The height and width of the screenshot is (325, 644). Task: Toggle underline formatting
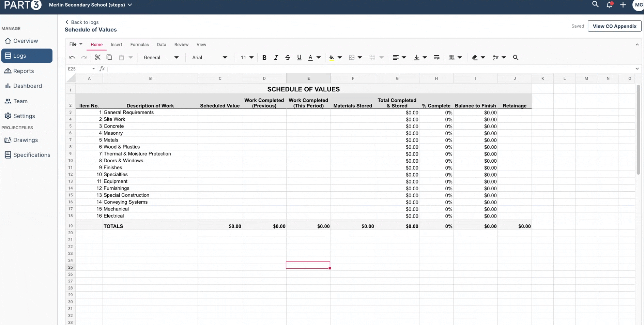pyautogui.click(x=299, y=58)
